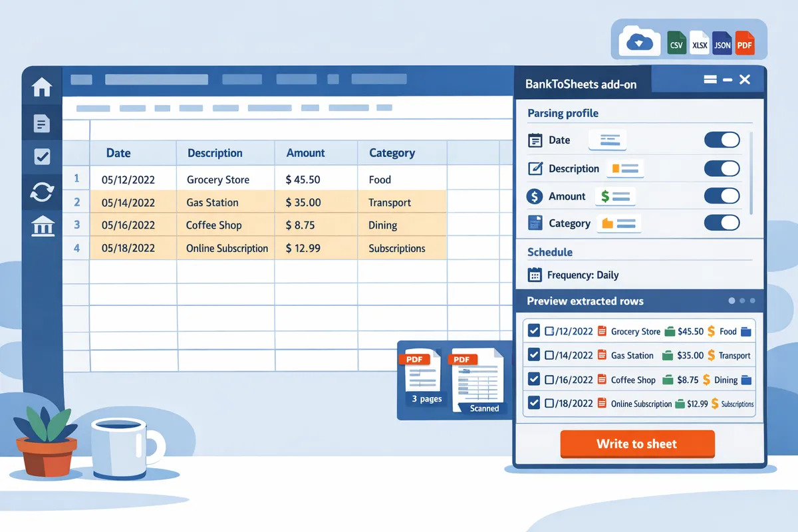Select the Amount column header

(316, 153)
